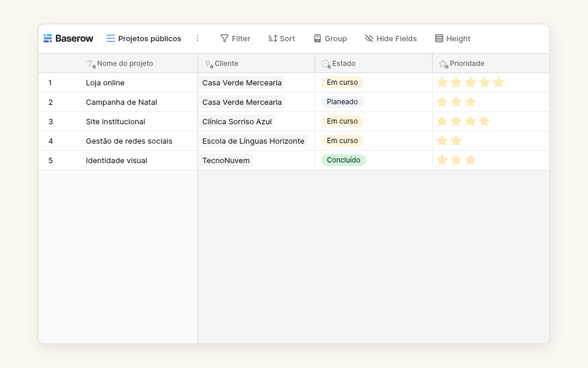The width and height of the screenshot is (588, 368).
Task: Click the Baserow logo
Action: tap(68, 38)
